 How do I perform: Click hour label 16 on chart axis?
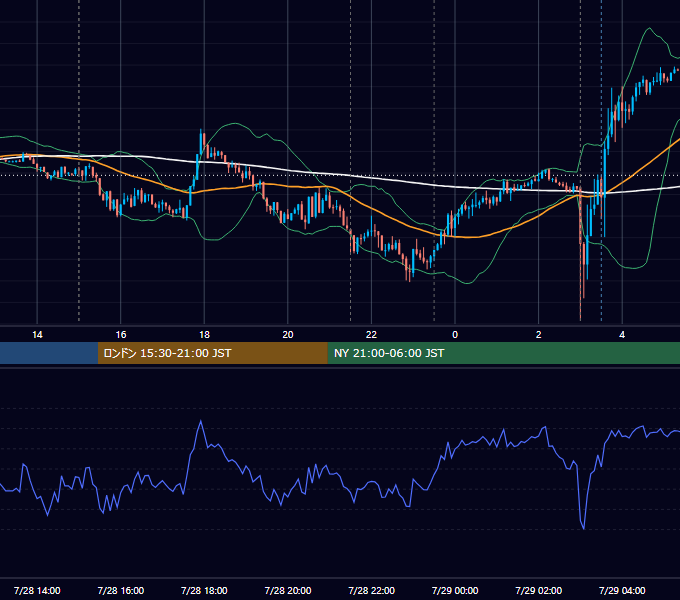121,335
